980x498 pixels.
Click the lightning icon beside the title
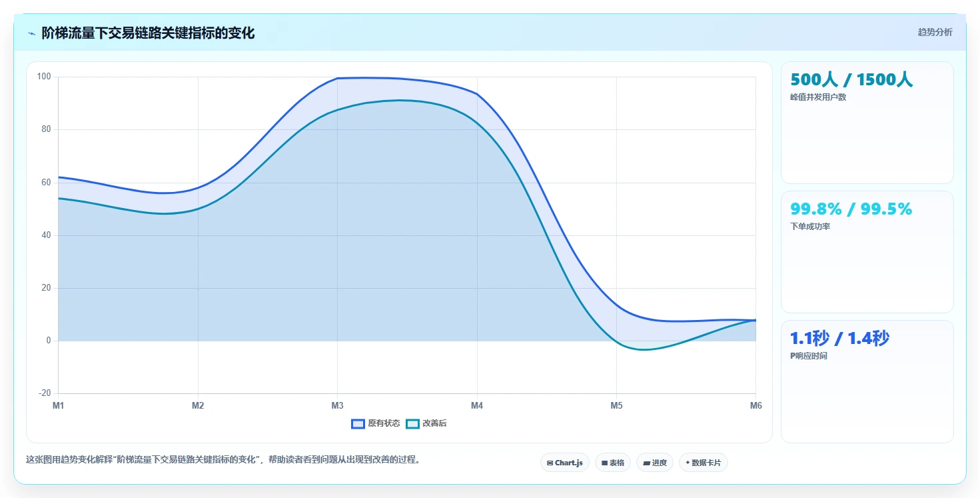point(31,33)
